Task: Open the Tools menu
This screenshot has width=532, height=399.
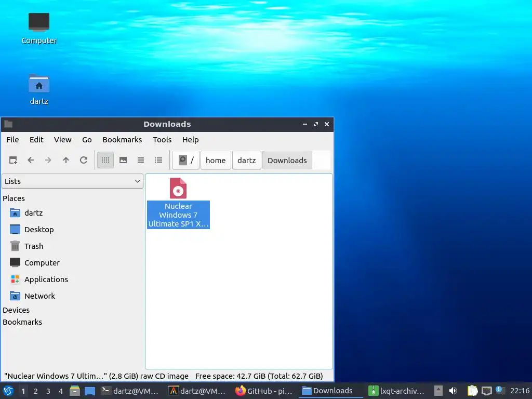Action: [162, 140]
